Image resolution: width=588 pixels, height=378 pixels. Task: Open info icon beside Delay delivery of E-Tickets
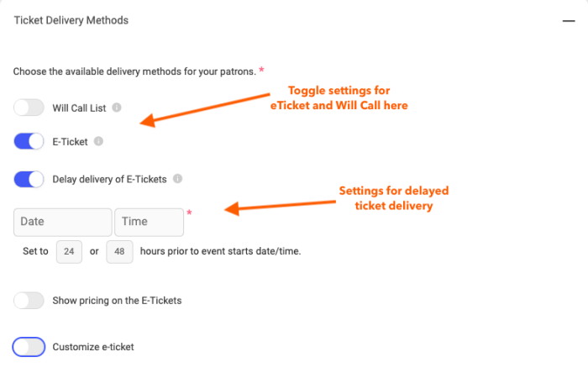point(177,179)
